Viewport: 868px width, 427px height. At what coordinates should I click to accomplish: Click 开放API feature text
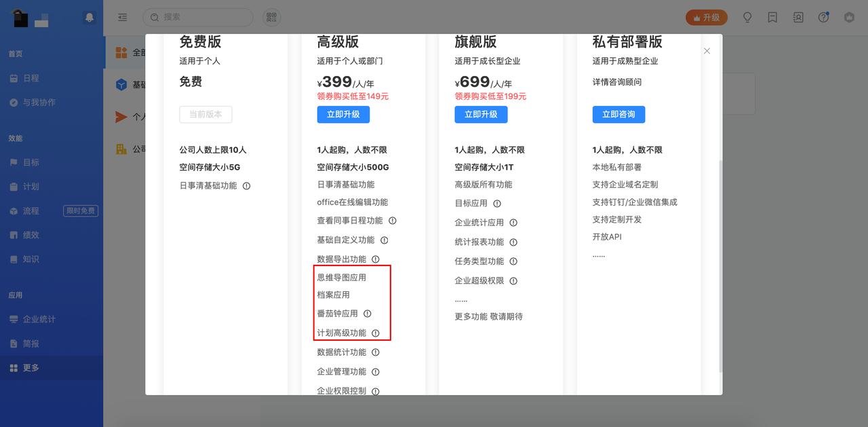[x=607, y=237]
